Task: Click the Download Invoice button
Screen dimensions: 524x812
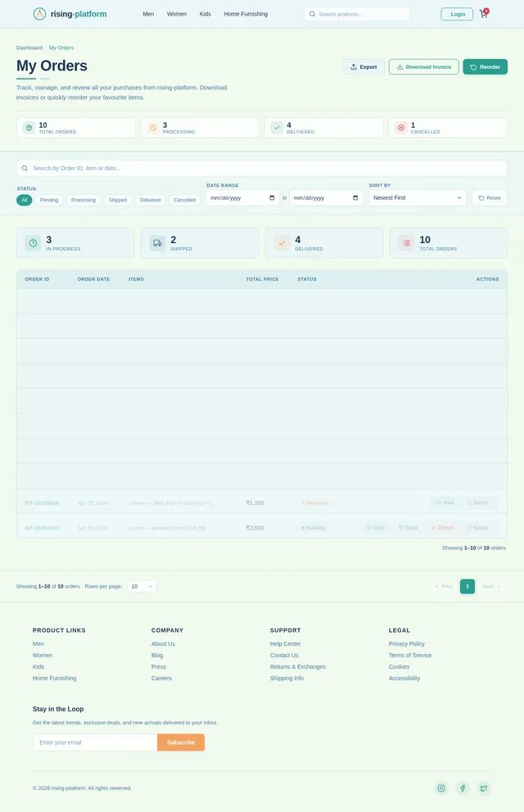Action: click(x=423, y=67)
